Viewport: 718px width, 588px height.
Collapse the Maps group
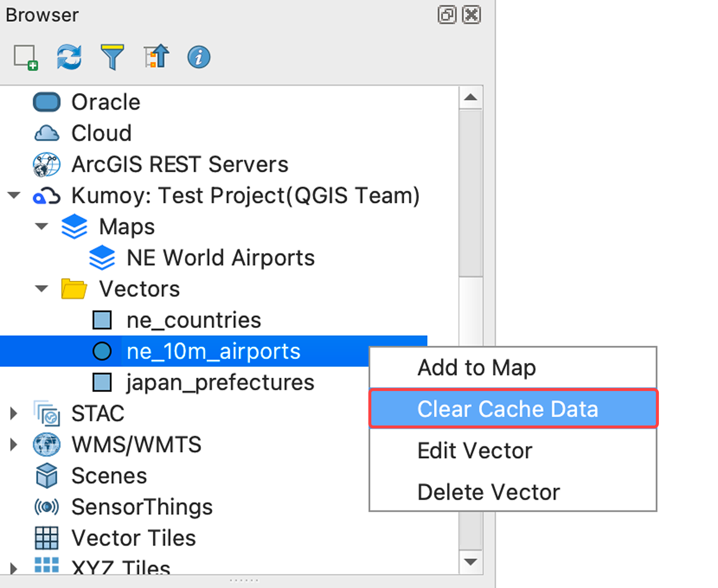[x=42, y=227]
